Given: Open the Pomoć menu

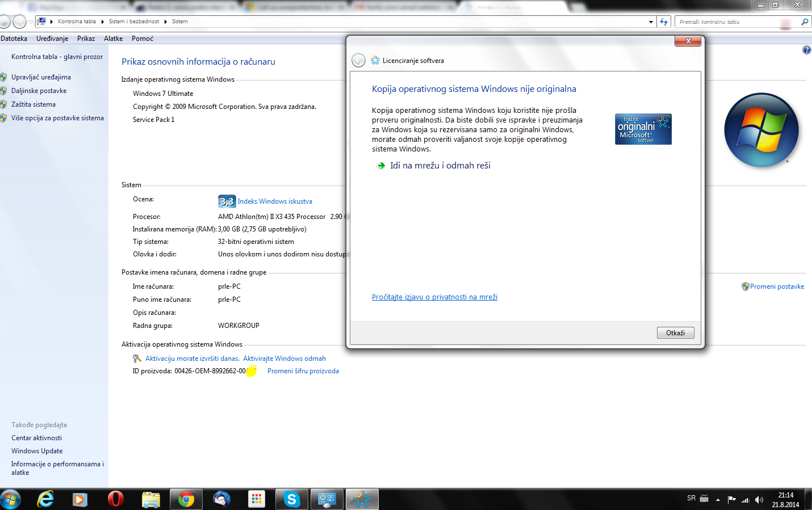Looking at the screenshot, I should click(143, 39).
